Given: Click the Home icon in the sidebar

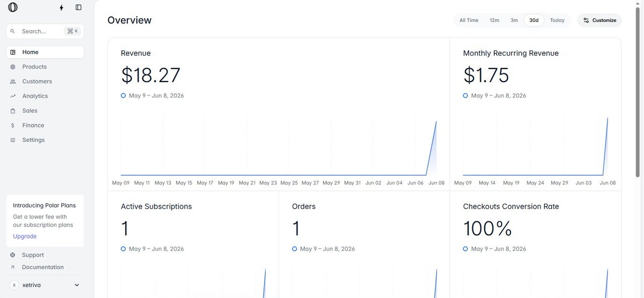Looking at the screenshot, I should pos(13,52).
